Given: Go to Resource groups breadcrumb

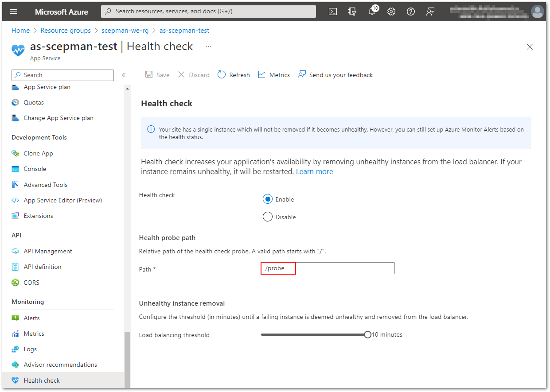Looking at the screenshot, I should [66, 31].
